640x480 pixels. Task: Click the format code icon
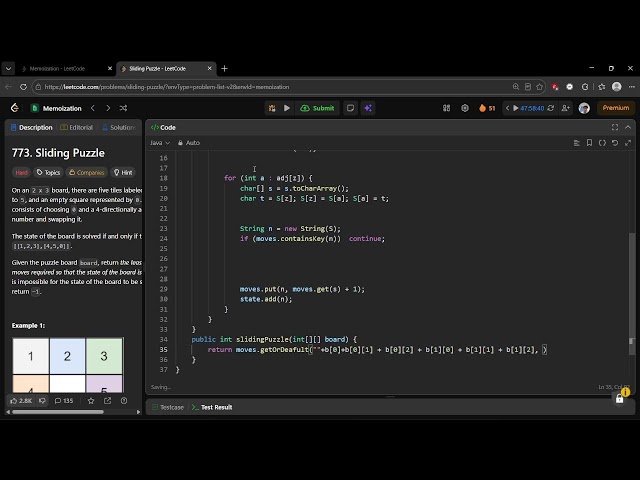tap(576, 143)
